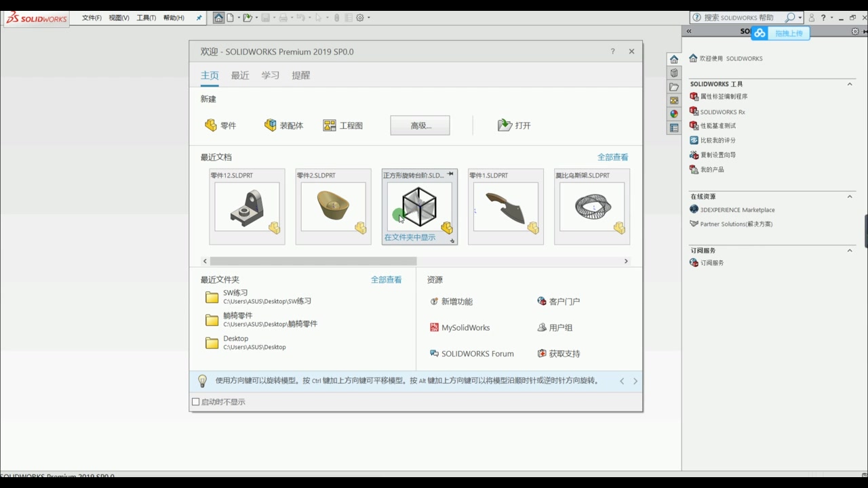Viewport: 868px width, 488px height.
Task: Open the 文件(F) menu
Action: tap(92, 18)
